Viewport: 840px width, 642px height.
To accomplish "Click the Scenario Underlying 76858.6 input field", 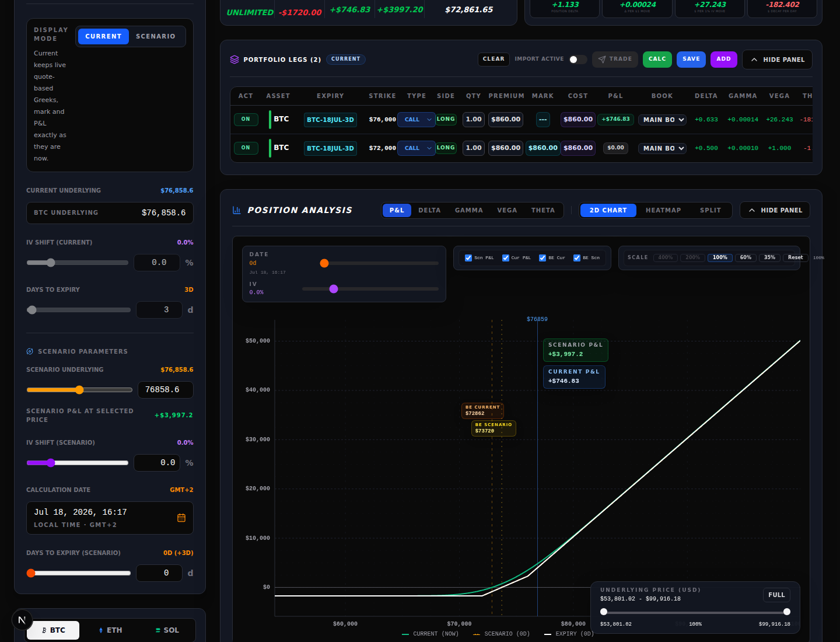I will (166, 390).
